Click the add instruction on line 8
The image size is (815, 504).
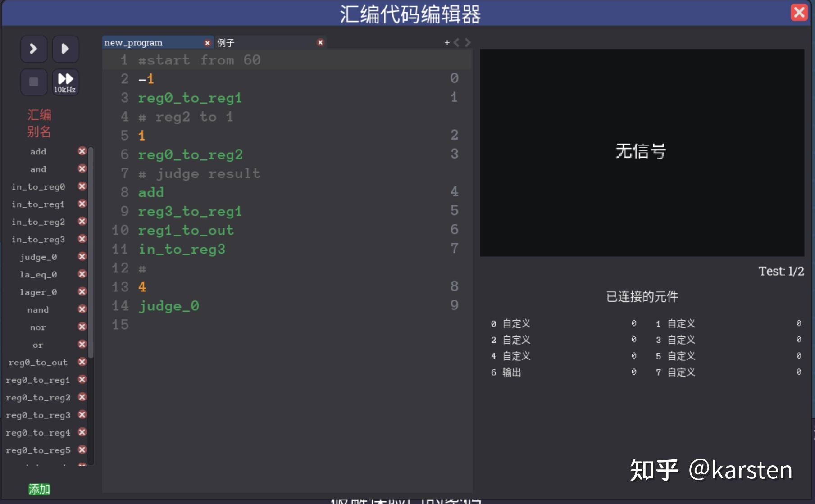(151, 192)
